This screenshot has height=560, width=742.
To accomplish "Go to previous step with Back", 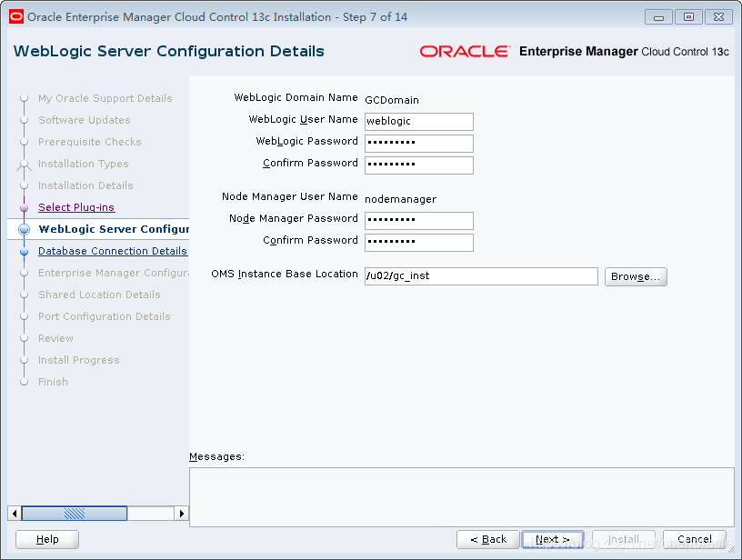I will point(488,539).
